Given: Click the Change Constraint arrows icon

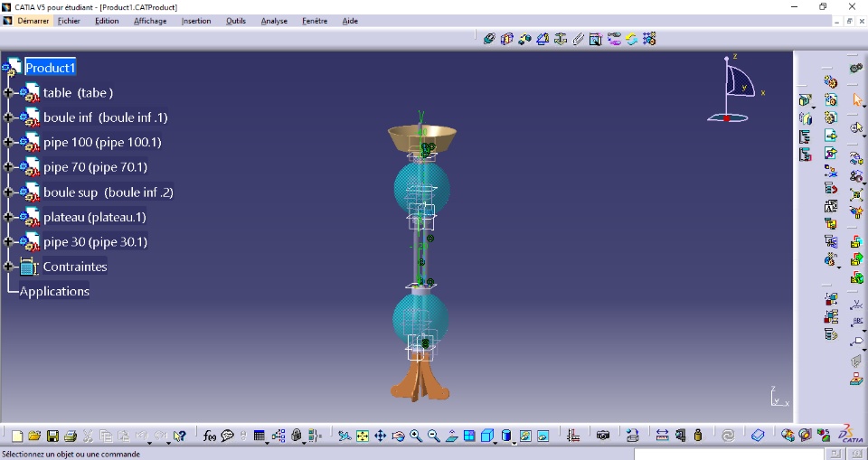Looking at the screenshot, I should pos(631,39).
